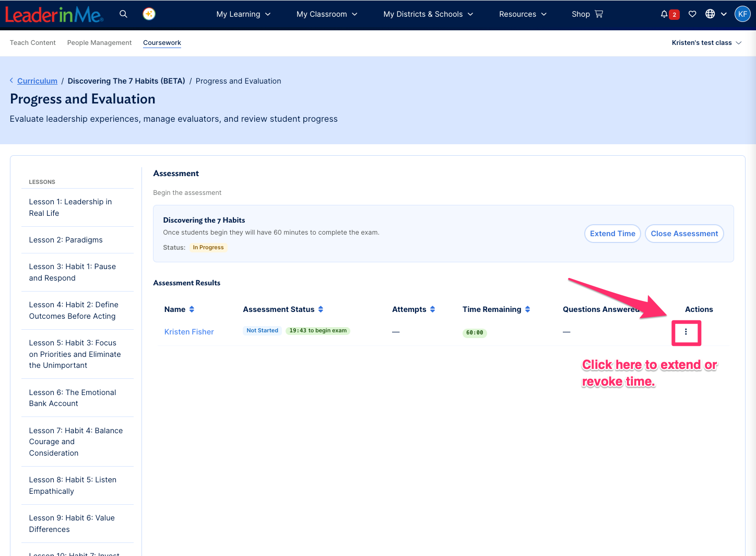Expand My Districts & Schools menu

(428, 14)
